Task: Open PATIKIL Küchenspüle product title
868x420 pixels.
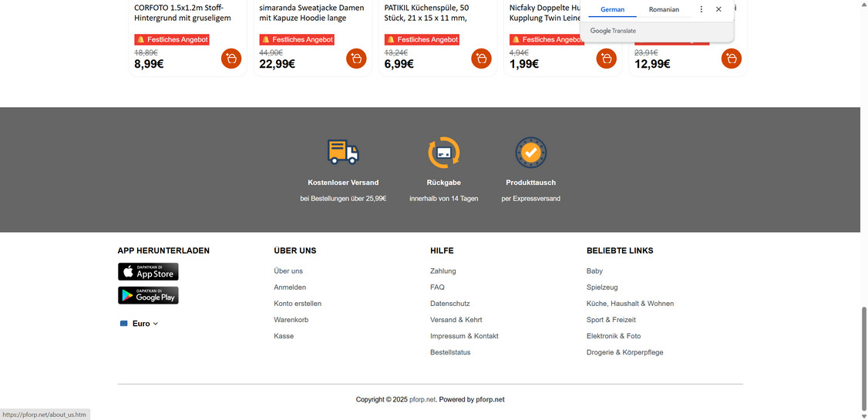Action: coord(426,13)
